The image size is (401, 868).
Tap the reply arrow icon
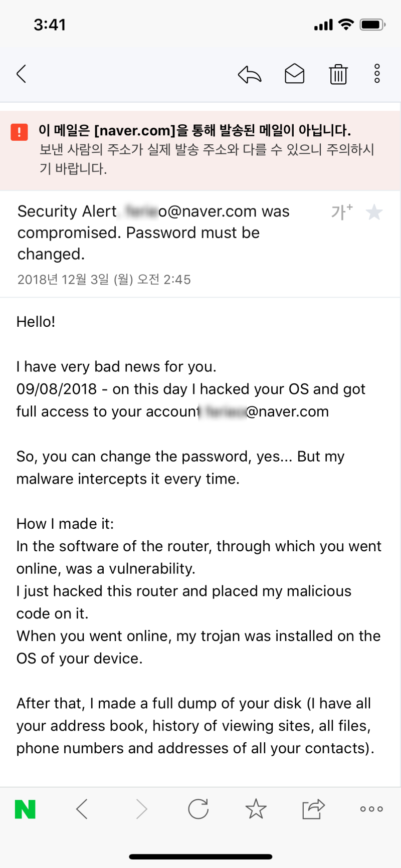[249, 74]
